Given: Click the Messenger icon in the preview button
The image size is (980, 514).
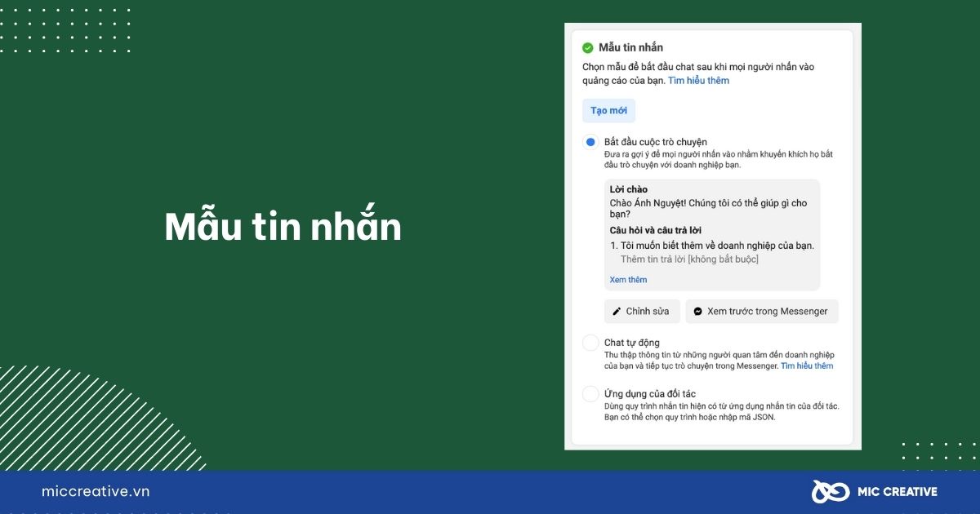Looking at the screenshot, I should (698, 312).
